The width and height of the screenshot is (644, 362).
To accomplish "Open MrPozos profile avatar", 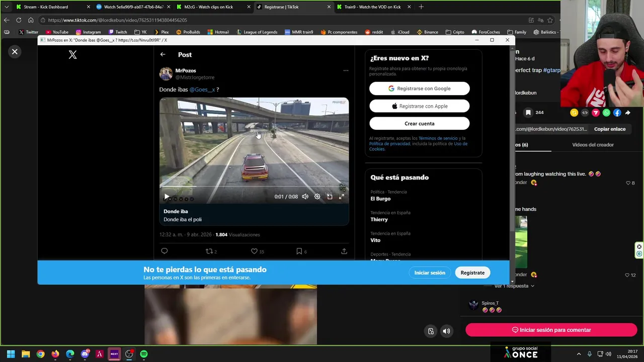I will [166, 74].
